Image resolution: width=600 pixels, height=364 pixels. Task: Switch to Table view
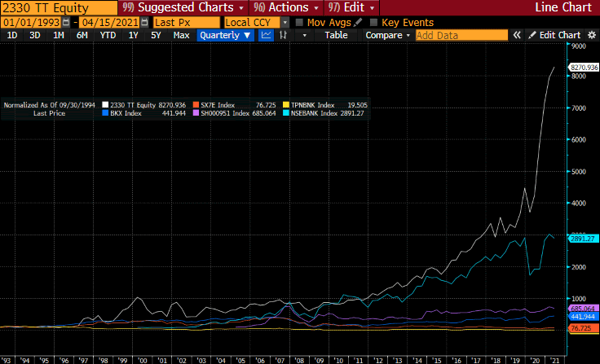coord(336,35)
